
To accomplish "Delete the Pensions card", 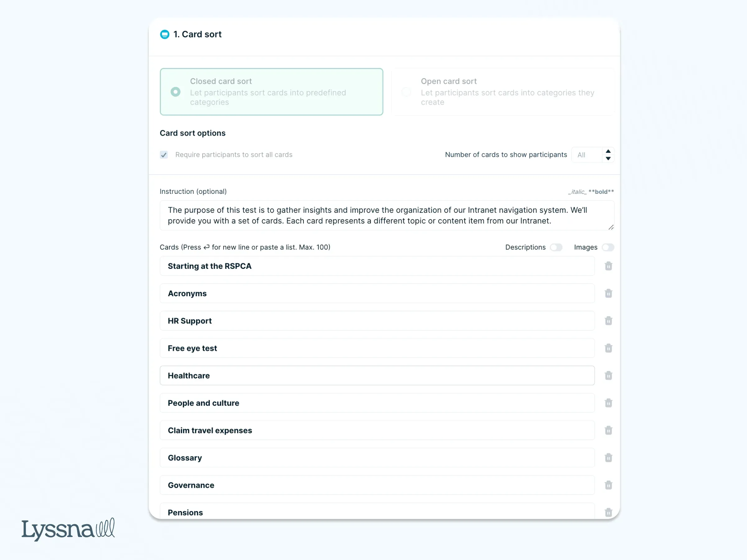I will (x=608, y=512).
